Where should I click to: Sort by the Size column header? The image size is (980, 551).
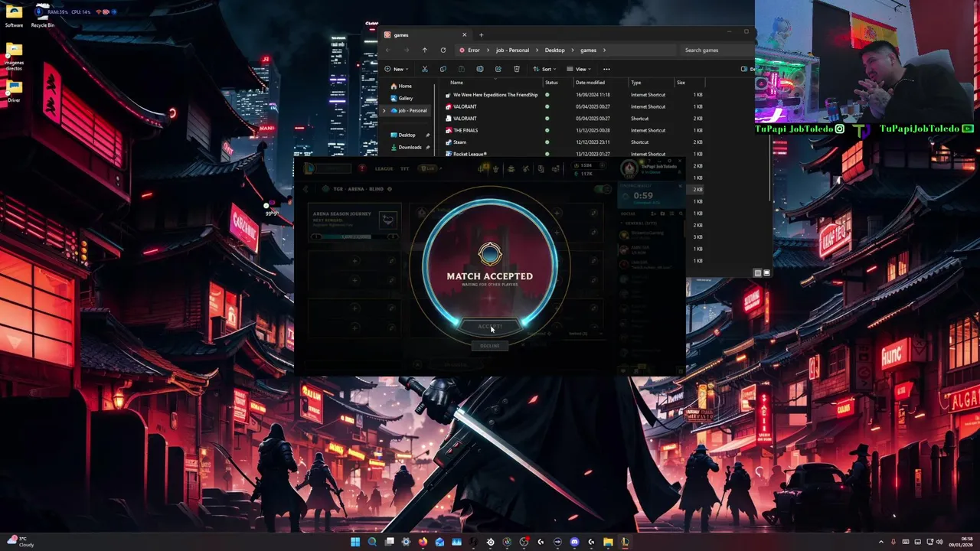(x=681, y=82)
